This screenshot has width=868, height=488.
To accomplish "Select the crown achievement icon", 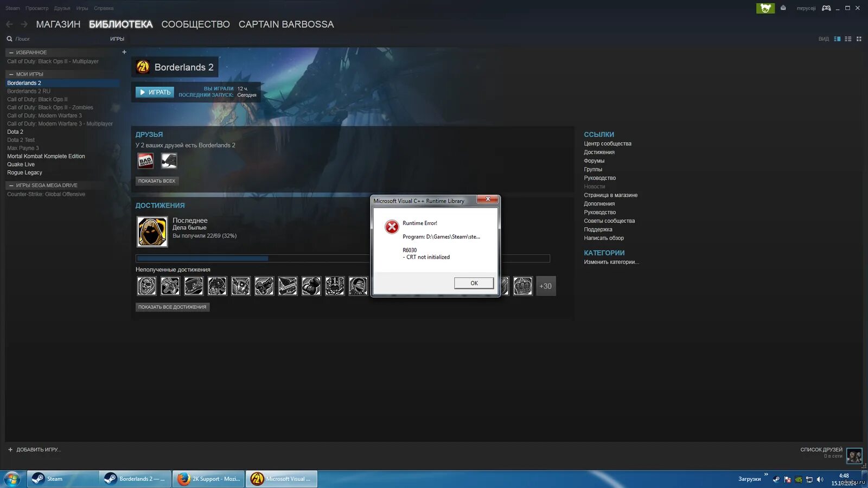I will click(523, 286).
